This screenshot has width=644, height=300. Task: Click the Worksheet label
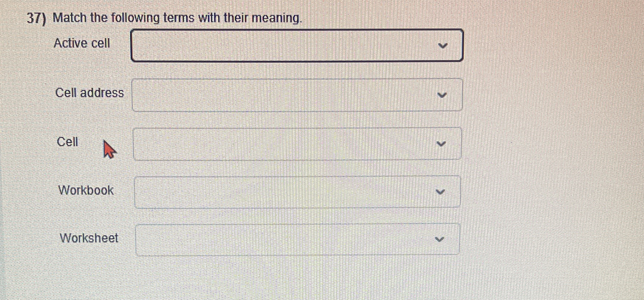[89, 238]
